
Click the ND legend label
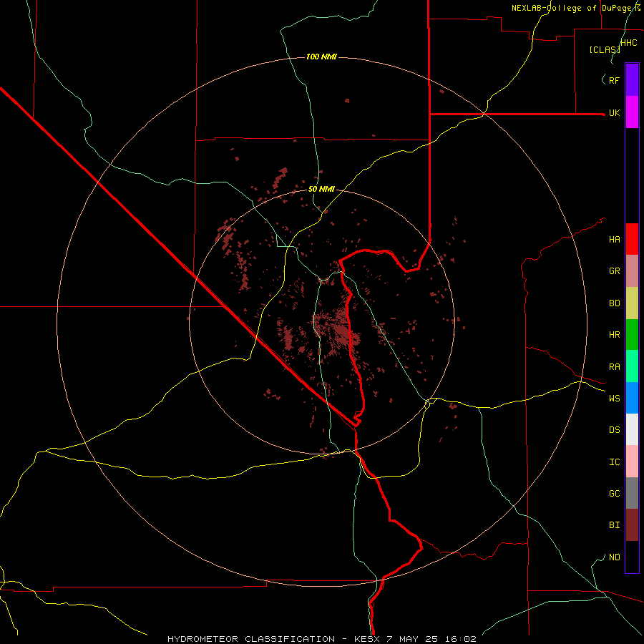pyautogui.click(x=614, y=557)
